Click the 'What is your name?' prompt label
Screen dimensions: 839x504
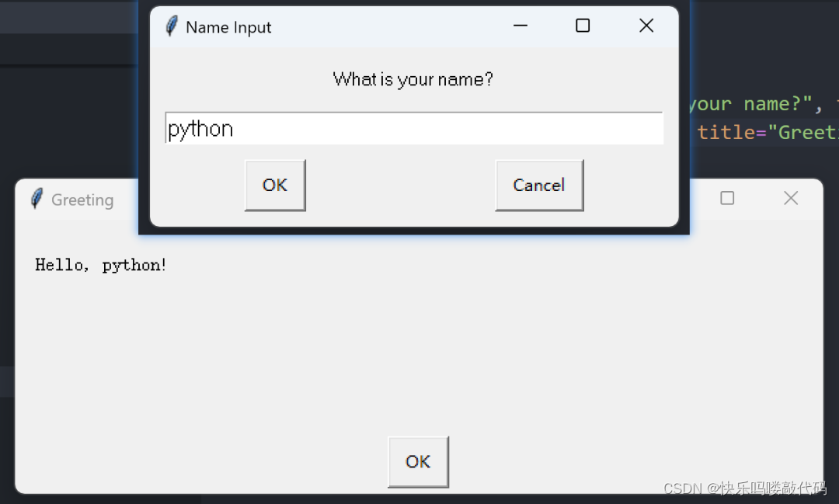(x=413, y=78)
